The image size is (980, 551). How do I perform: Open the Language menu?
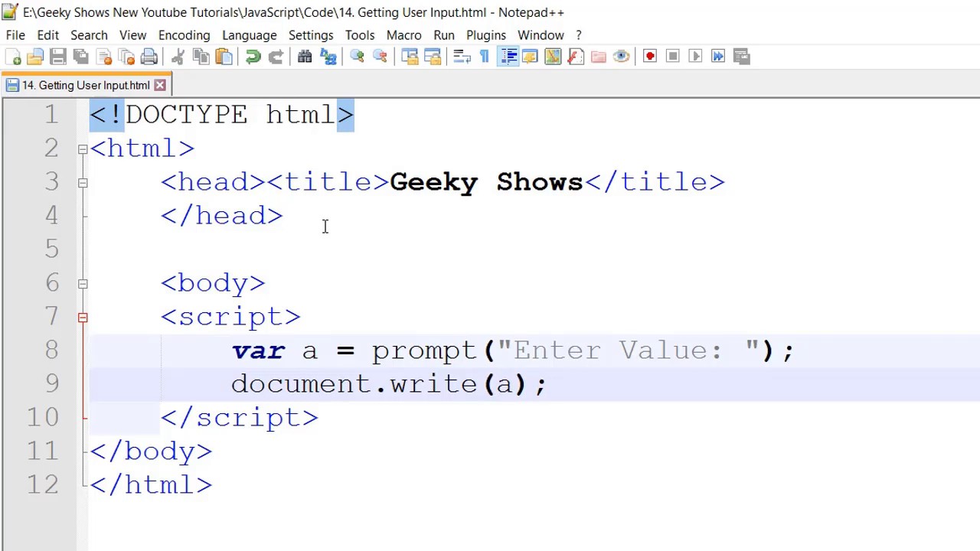[249, 35]
